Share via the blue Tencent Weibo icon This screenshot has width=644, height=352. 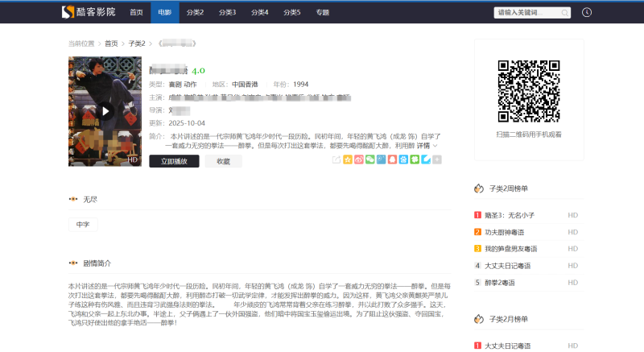(381, 159)
